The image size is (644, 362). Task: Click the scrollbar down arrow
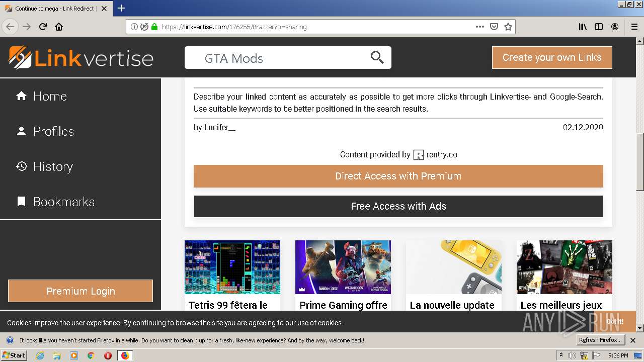(x=639, y=328)
